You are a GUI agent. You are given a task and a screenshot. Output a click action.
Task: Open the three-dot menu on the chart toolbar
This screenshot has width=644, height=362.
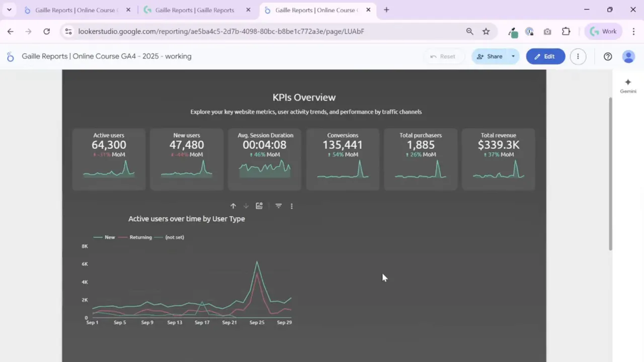point(291,206)
